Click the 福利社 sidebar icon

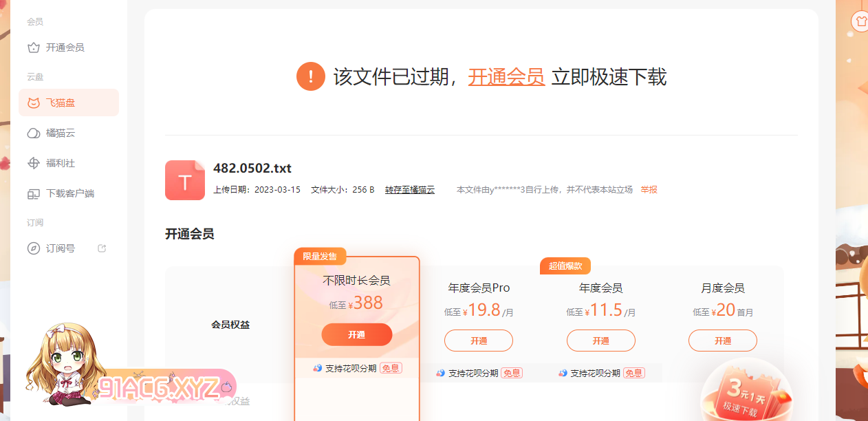pos(33,163)
